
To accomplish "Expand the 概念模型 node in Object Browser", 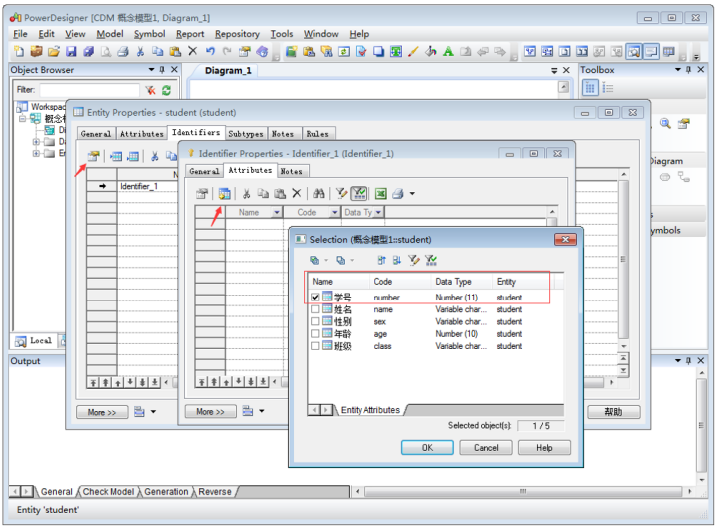I will 23,118.
